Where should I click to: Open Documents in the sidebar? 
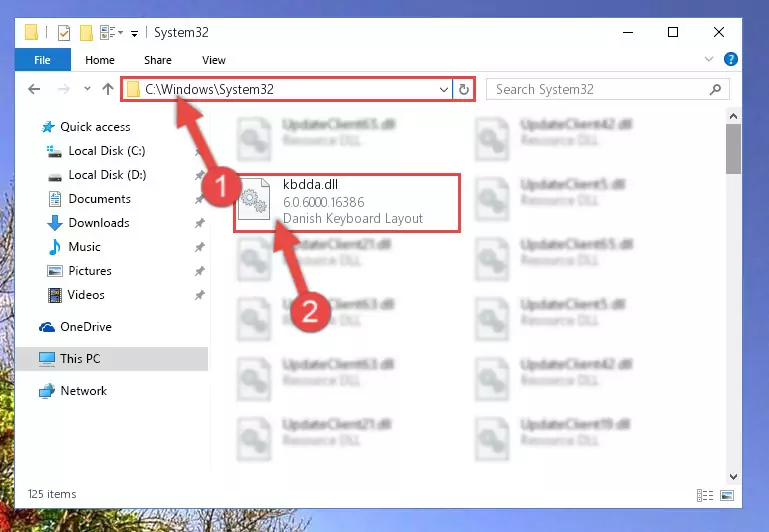[x=100, y=199]
